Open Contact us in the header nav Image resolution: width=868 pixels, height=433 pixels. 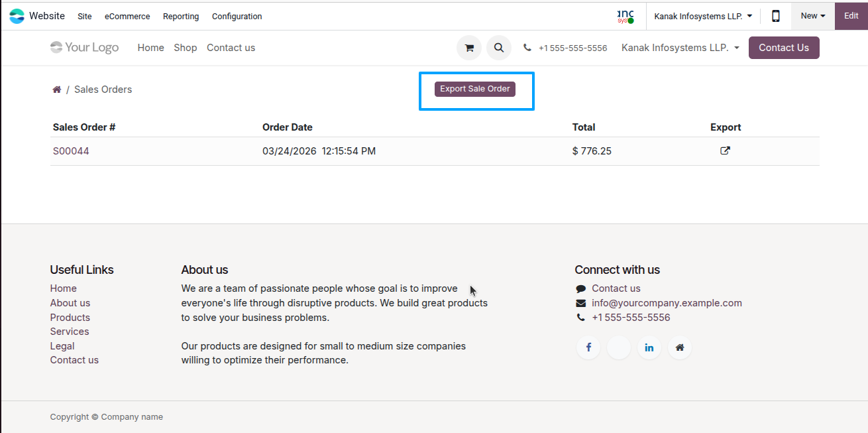tap(231, 48)
